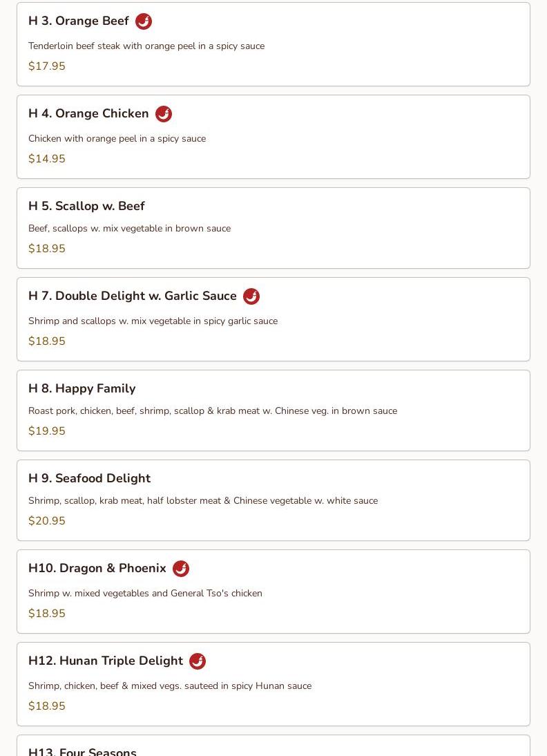
Task: Open the partially visible H13. Four Seasons item
Action: coord(82,750)
